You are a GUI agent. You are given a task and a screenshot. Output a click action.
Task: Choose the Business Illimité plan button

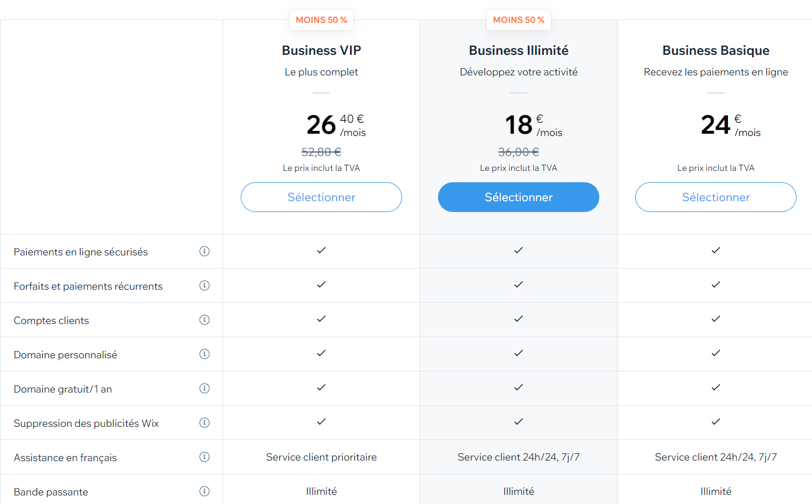point(519,197)
